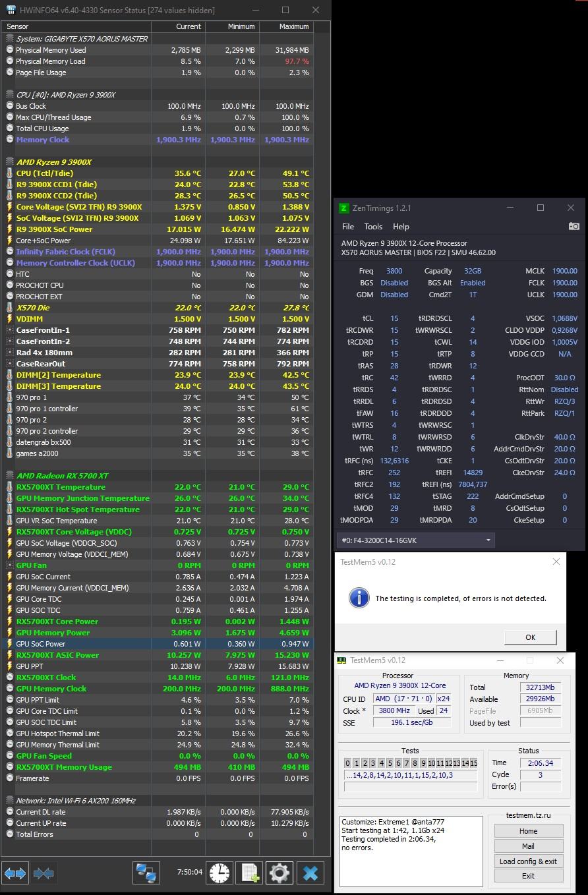Image resolution: width=588 pixels, height=895 pixels.
Task: Select the Page File Usage row
Action: point(157,72)
